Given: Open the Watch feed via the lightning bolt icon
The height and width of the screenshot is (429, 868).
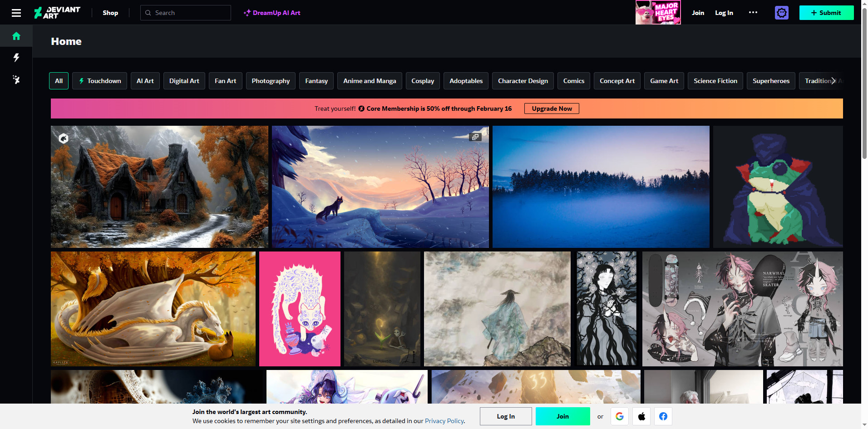Looking at the screenshot, I should coord(16,58).
